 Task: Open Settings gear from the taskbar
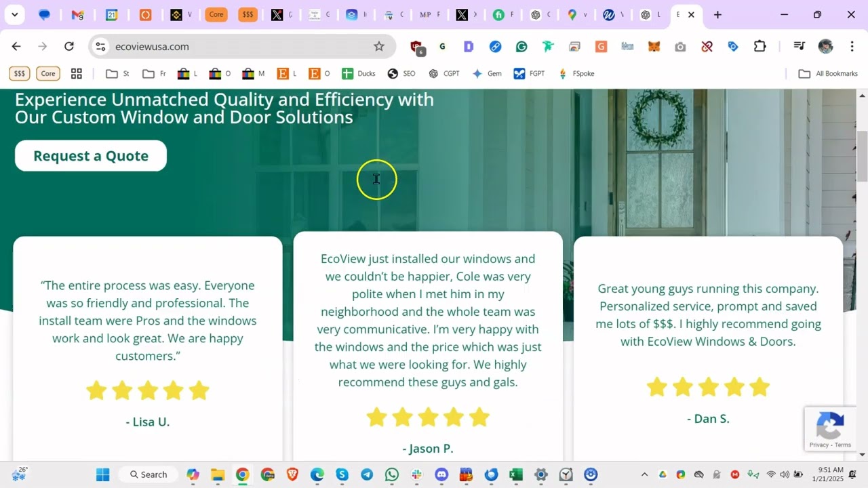tap(540, 474)
